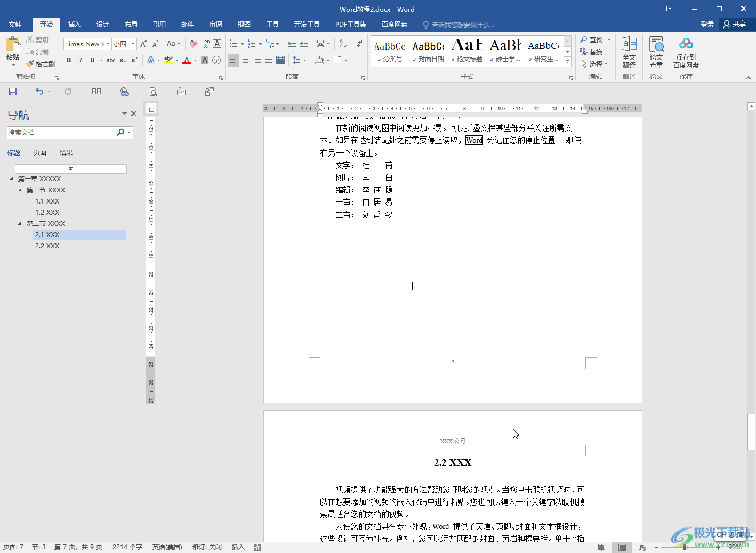Switch to the 设计 Design ribbon tab
The height and width of the screenshot is (553, 756).
(x=102, y=25)
